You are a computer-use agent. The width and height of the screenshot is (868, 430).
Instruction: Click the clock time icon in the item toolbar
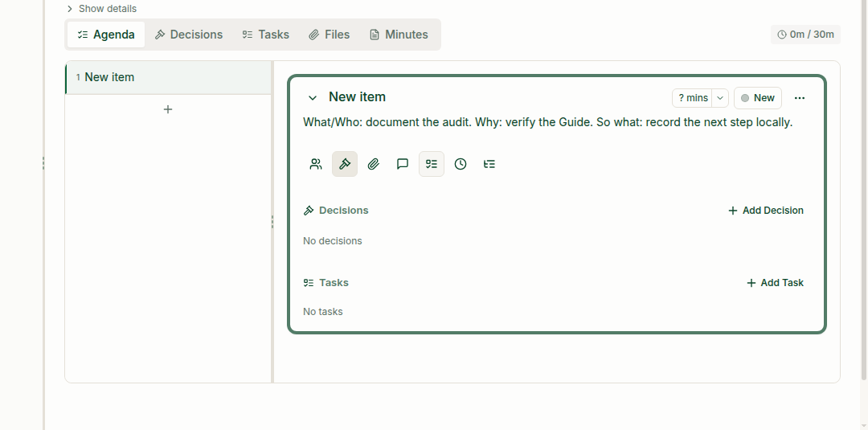461,164
